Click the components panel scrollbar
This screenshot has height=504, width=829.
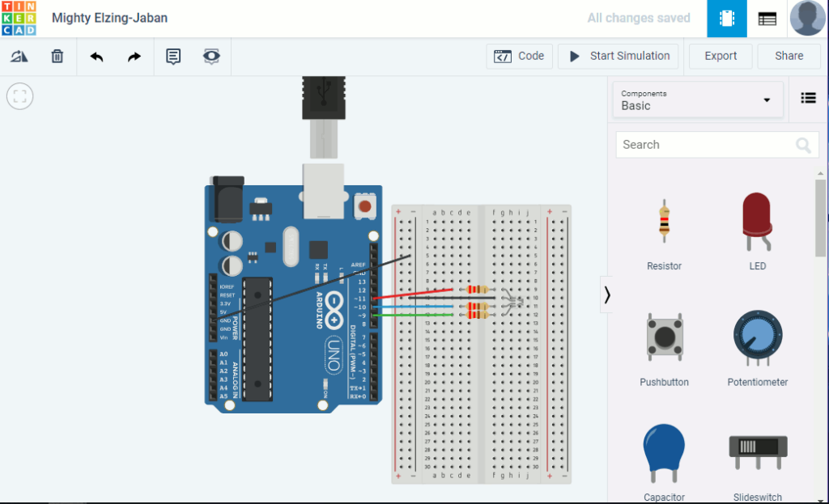pos(820,218)
